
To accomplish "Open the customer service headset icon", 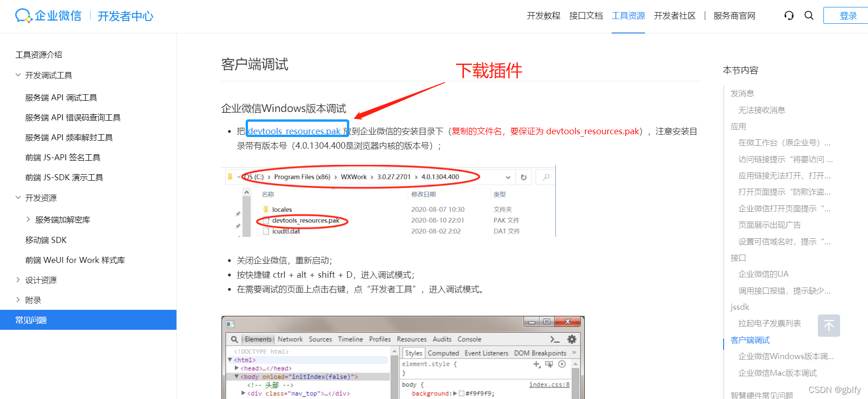I will pyautogui.click(x=789, y=16).
